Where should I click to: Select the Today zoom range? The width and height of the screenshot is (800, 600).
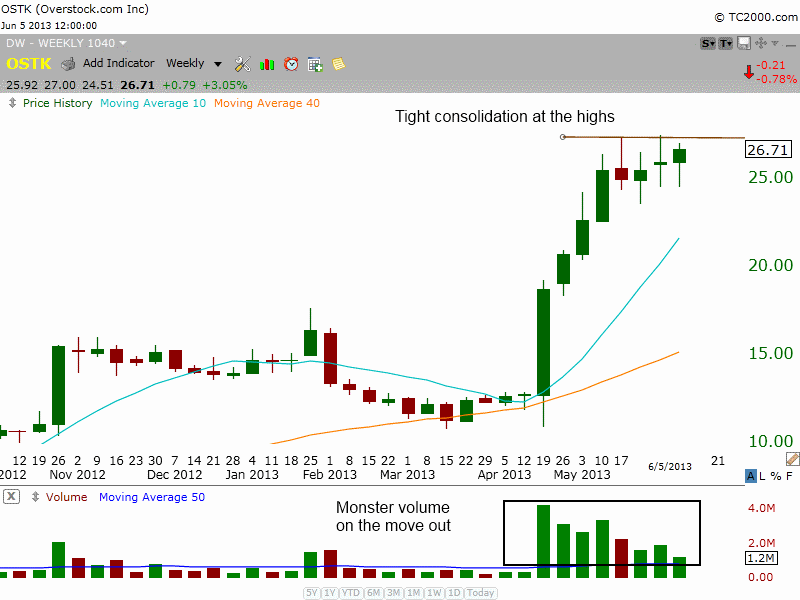480,593
